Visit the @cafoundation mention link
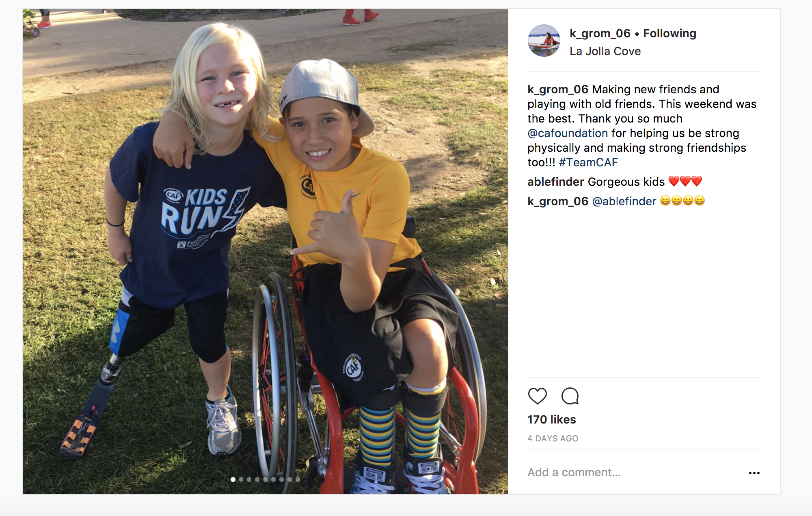Viewport: 812px width, 516px height. click(568, 133)
